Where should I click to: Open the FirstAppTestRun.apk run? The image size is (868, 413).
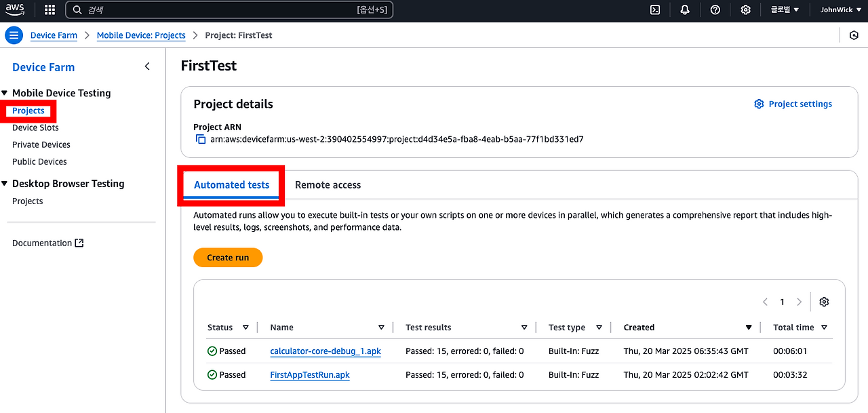point(310,374)
